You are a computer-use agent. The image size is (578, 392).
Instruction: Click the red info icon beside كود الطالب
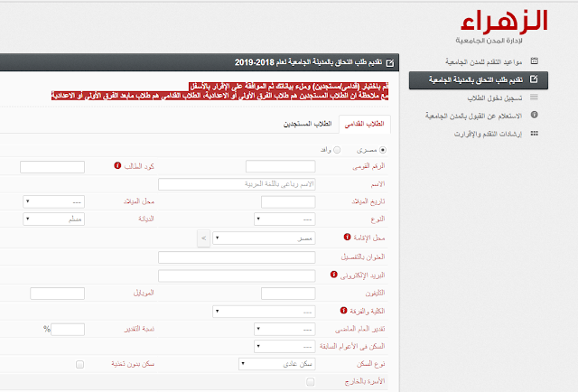(117, 165)
